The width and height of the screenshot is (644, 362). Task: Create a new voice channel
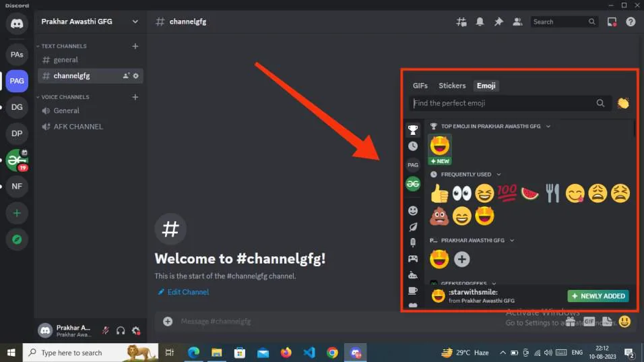tap(135, 97)
